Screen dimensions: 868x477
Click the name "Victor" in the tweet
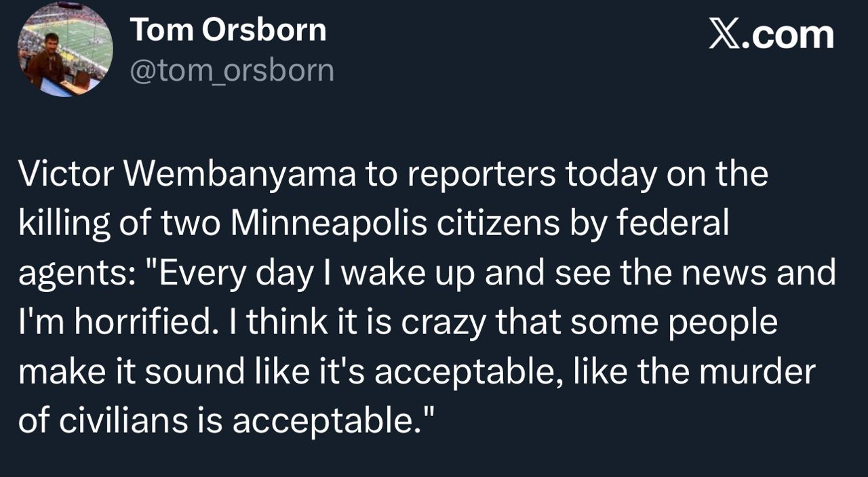[64, 174]
